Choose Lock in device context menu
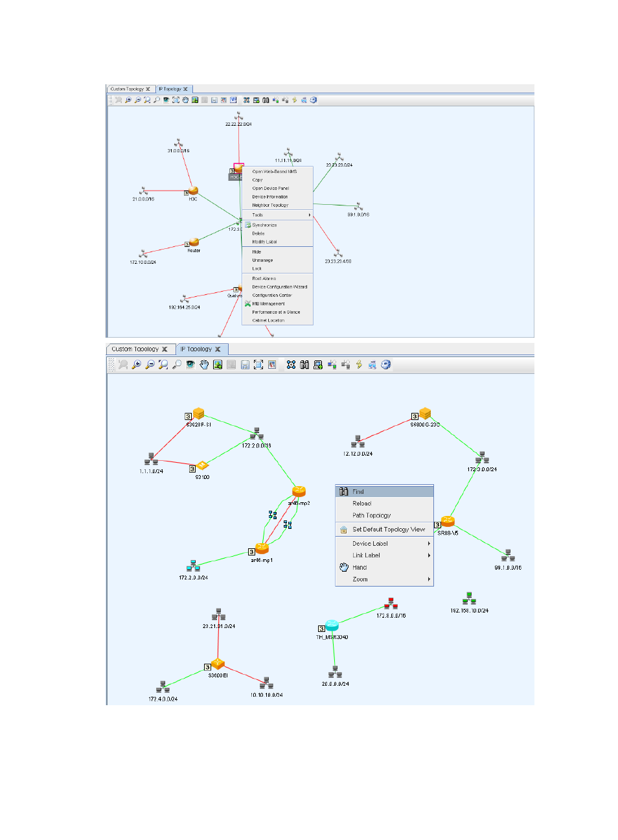Screen dimensions: 618x840 pyautogui.click(x=278, y=269)
